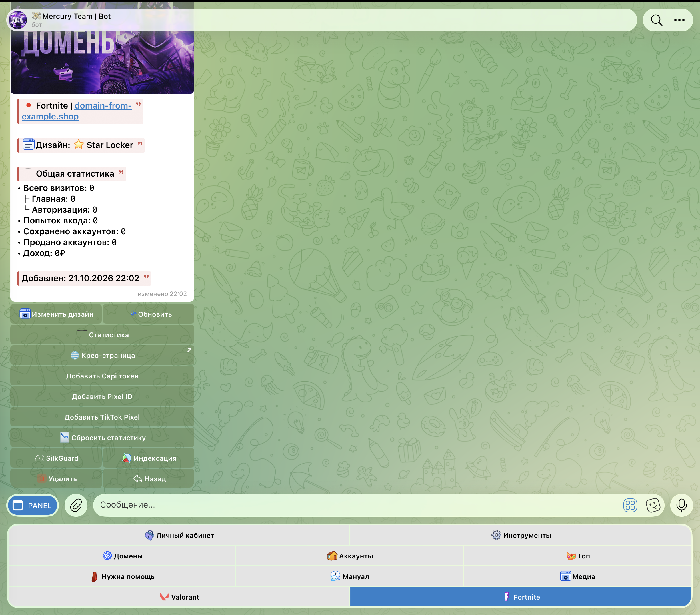Click the Star Locker design quote
This screenshot has height=615, width=700.
(x=81, y=145)
